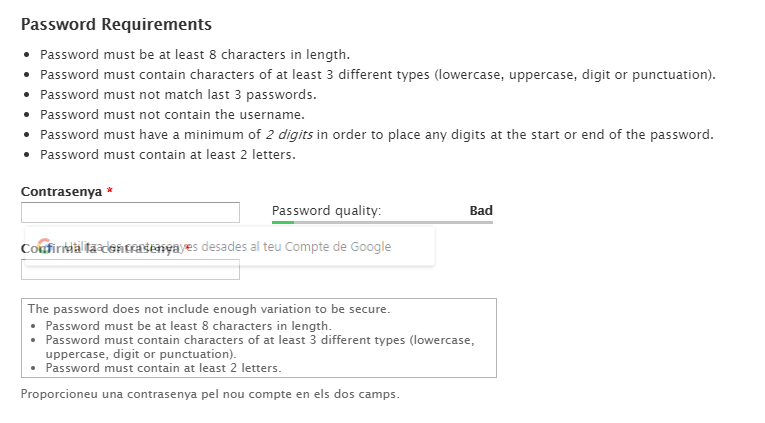The height and width of the screenshot is (423, 765).
Task: Click the "Bad" password quality rating
Action: 481,211
